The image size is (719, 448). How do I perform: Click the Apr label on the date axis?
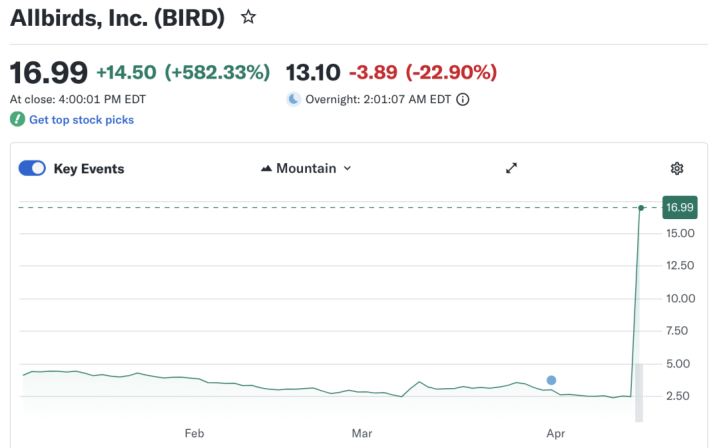click(553, 434)
